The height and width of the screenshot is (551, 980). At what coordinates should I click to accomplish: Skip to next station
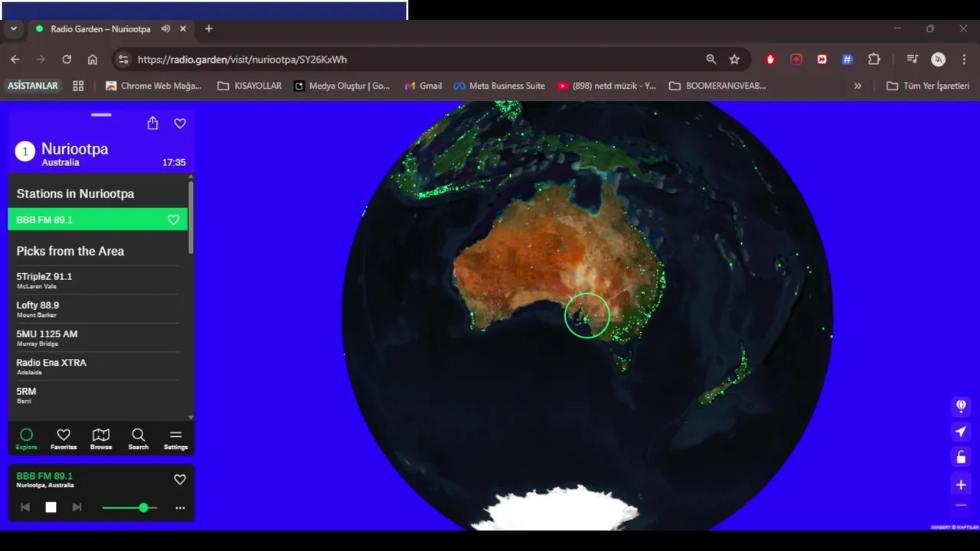pyautogui.click(x=77, y=507)
